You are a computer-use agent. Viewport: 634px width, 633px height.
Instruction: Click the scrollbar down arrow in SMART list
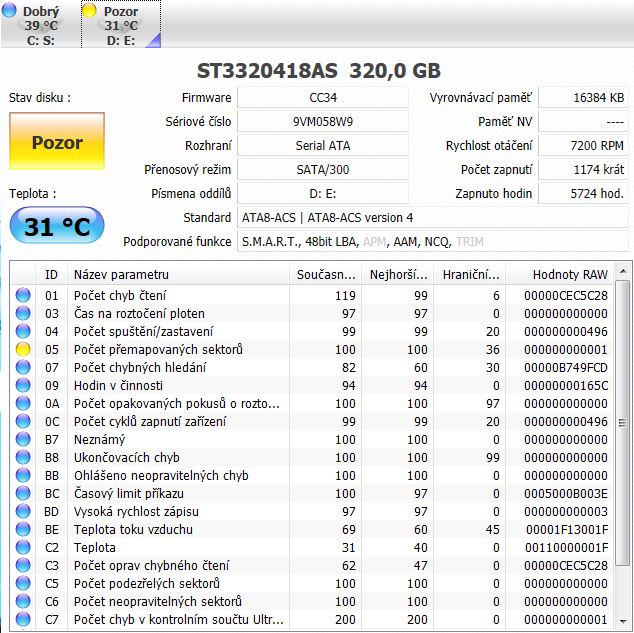click(x=623, y=621)
